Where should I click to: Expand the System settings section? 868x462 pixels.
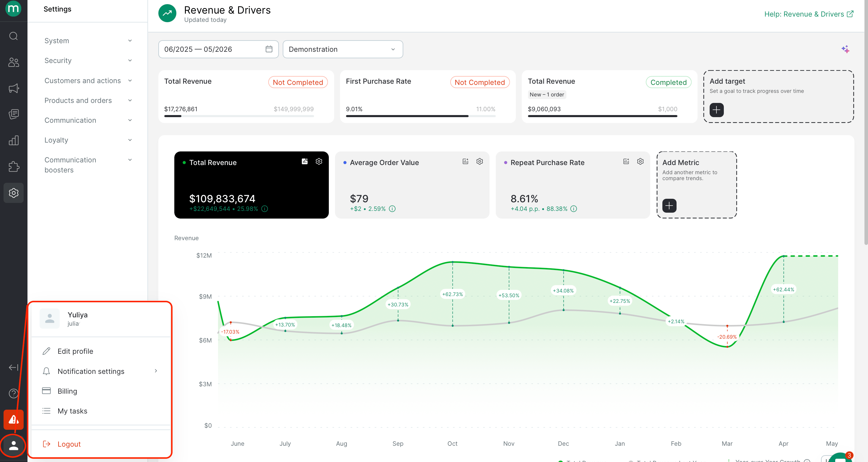click(x=88, y=41)
